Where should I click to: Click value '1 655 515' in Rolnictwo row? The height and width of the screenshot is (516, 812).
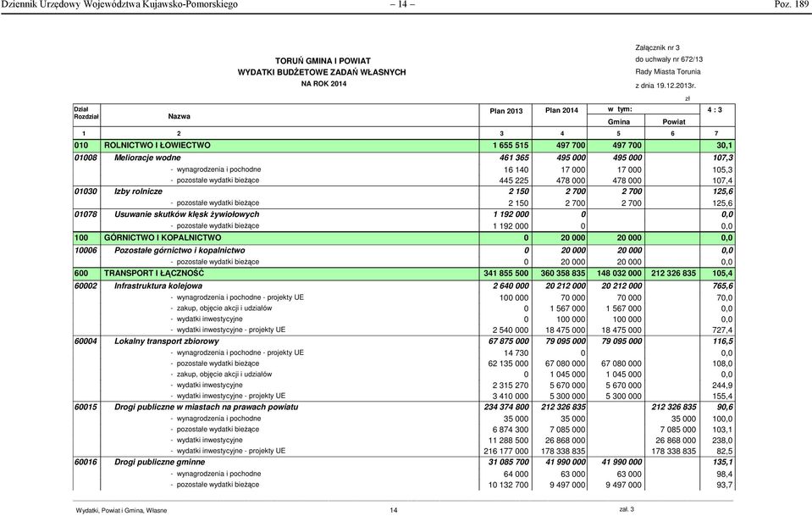[x=511, y=146]
